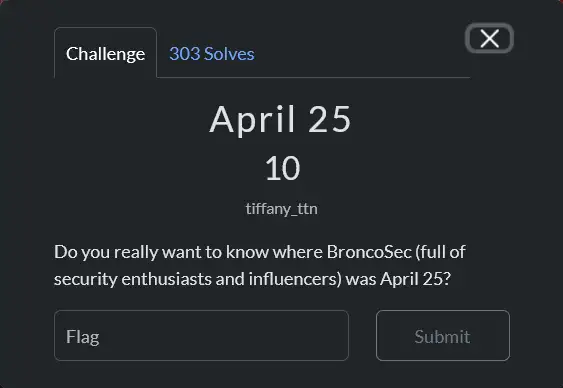Click the Submit button
This screenshot has width=563, height=388.
(x=443, y=336)
